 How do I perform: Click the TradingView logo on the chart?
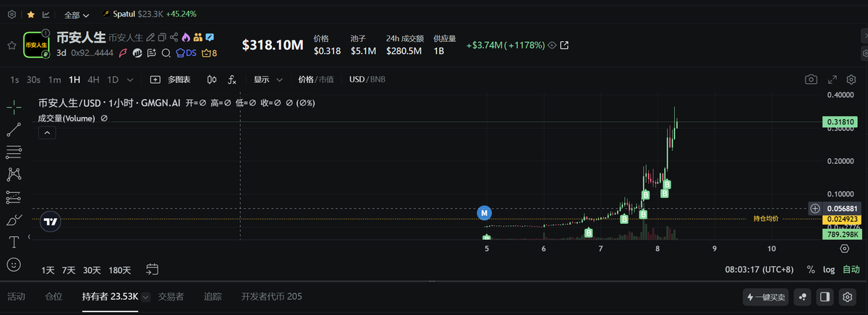[x=51, y=221]
